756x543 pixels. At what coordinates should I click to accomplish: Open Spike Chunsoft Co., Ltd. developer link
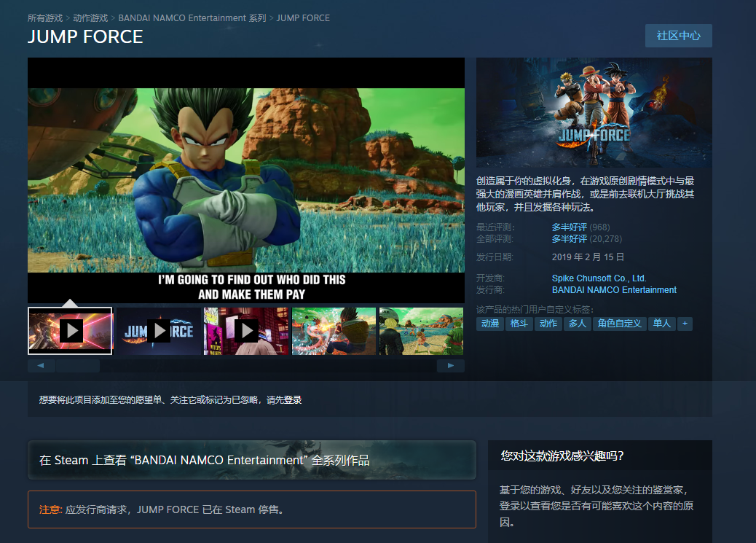[599, 278]
